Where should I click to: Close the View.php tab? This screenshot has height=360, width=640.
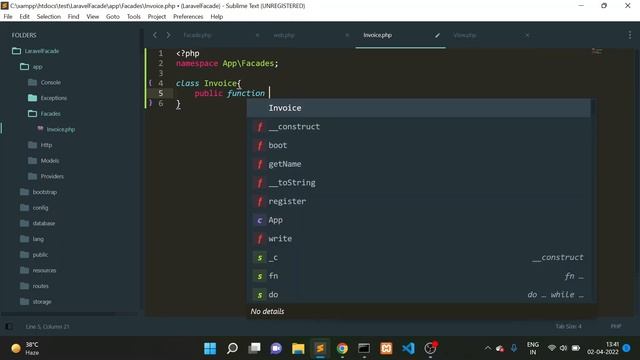tap(527, 36)
